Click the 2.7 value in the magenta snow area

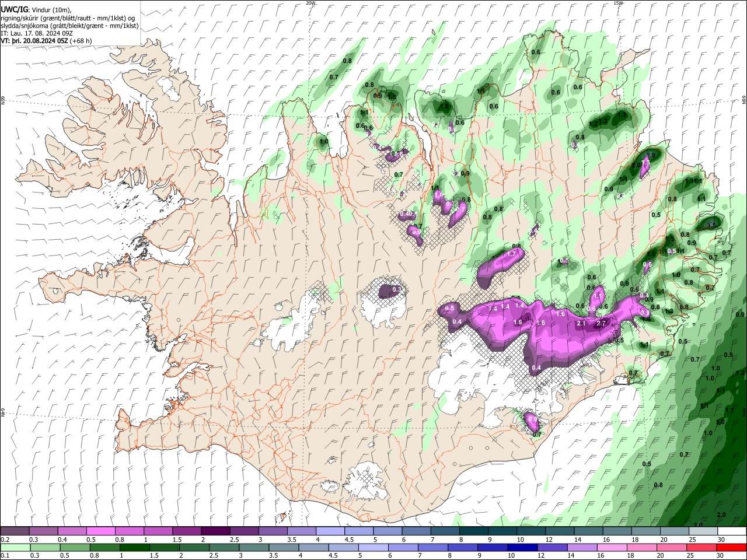point(602,323)
